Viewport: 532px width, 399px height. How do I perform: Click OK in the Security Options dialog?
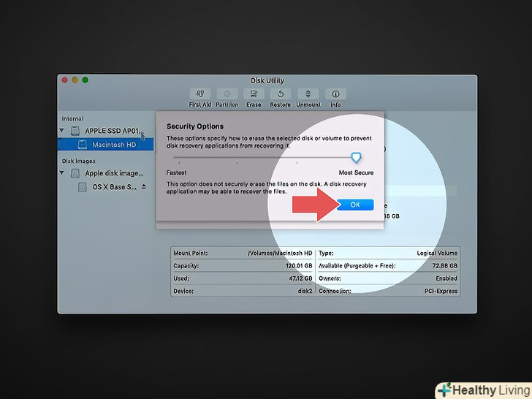pyautogui.click(x=355, y=205)
